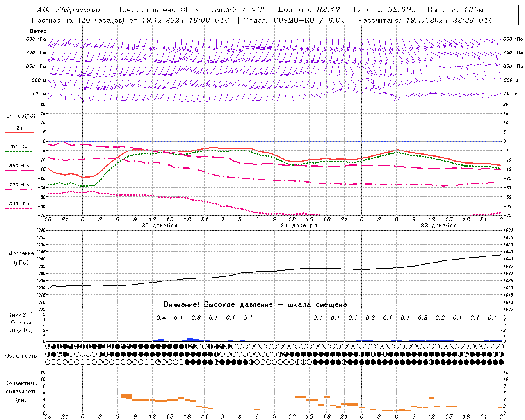Click the 10 м wind level label on left
This screenshot has width=525, height=420.
point(40,94)
